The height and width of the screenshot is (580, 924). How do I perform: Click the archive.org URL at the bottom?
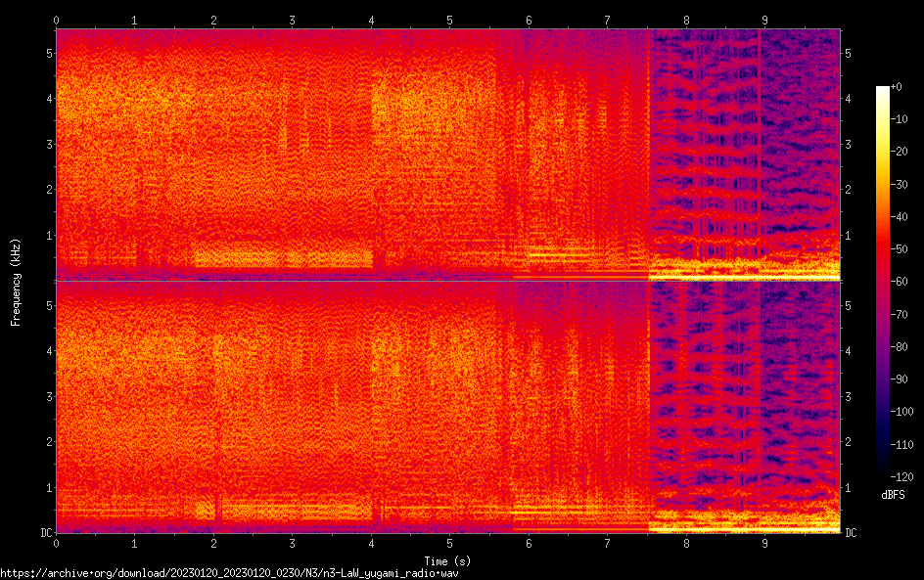coord(229,573)
